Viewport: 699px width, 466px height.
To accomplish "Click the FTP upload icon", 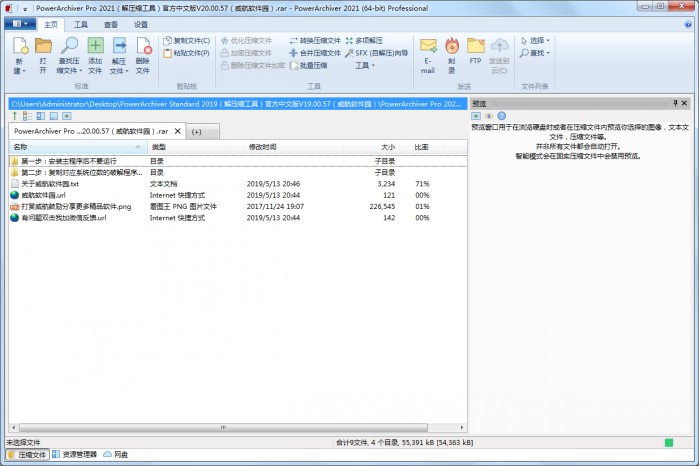I will tap(476, 45).
